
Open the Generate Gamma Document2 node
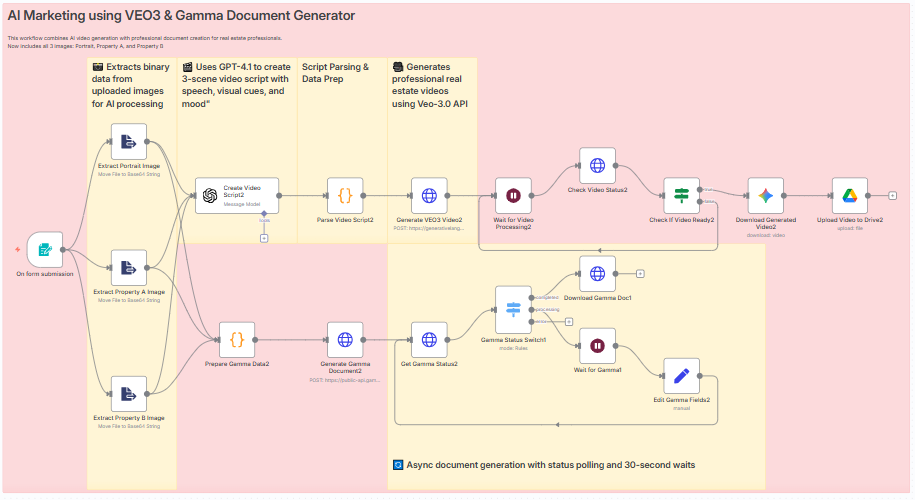coord(345,340)
